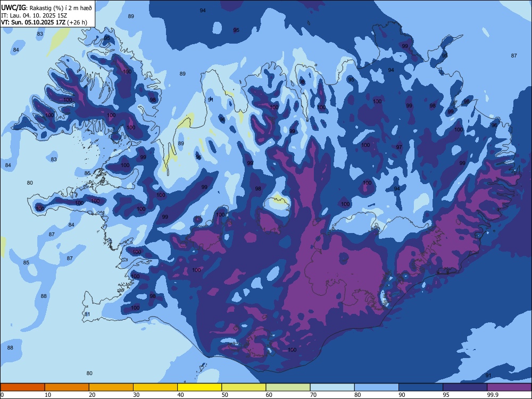Image resolution: width=532 pixels, height=399 pixels.
Task: Click the 'IT: Lau. 04. 10. 2025 15Z' line
Action: (x=34, y=15)
